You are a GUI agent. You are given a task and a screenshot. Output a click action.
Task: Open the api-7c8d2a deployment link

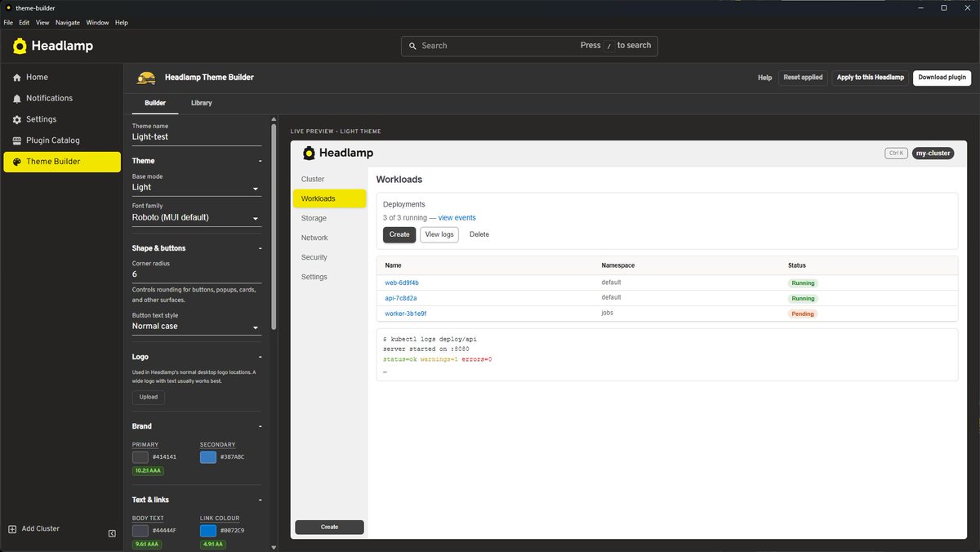tap(401, 298)
